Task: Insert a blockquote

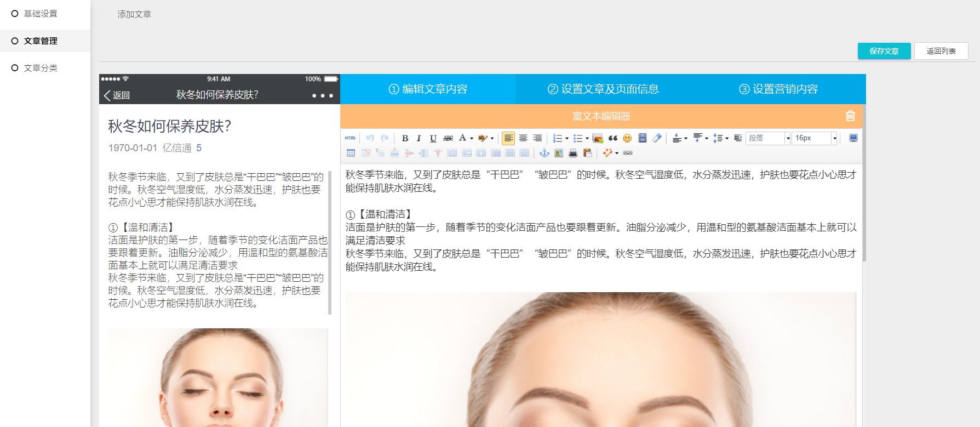Action: point(613,138)
